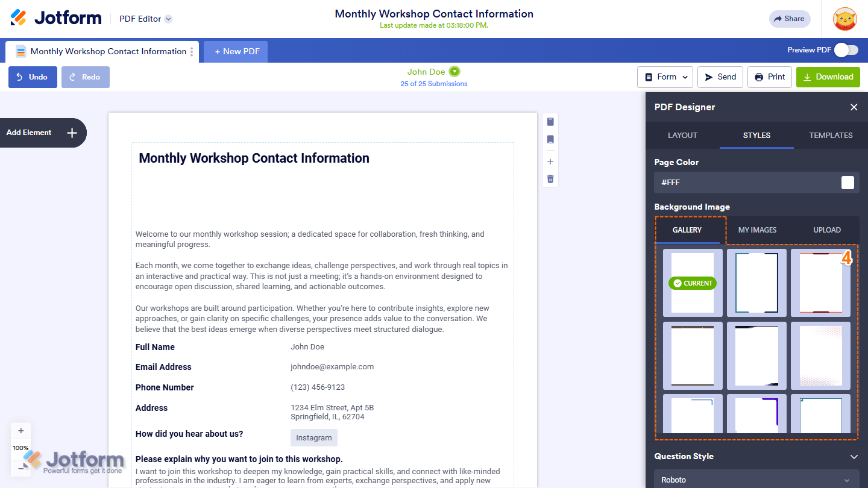Choose the pink dotted gradient background thumbnail
The width and height of the screenshot is (868, 488).
tap(820, 355)
